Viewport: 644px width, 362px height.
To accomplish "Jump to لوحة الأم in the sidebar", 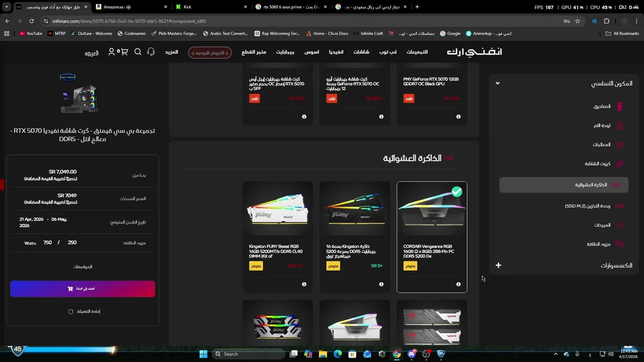I will tap(602, 126).
